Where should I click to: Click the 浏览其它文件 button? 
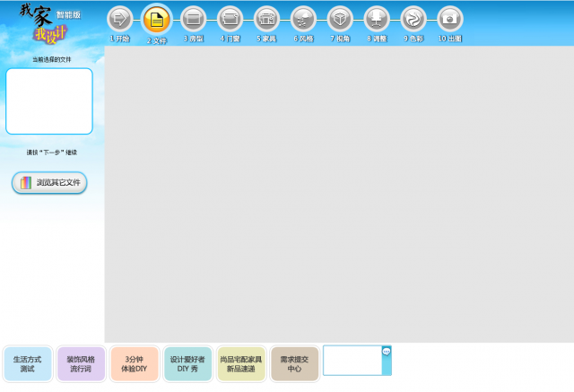point(49,183)
